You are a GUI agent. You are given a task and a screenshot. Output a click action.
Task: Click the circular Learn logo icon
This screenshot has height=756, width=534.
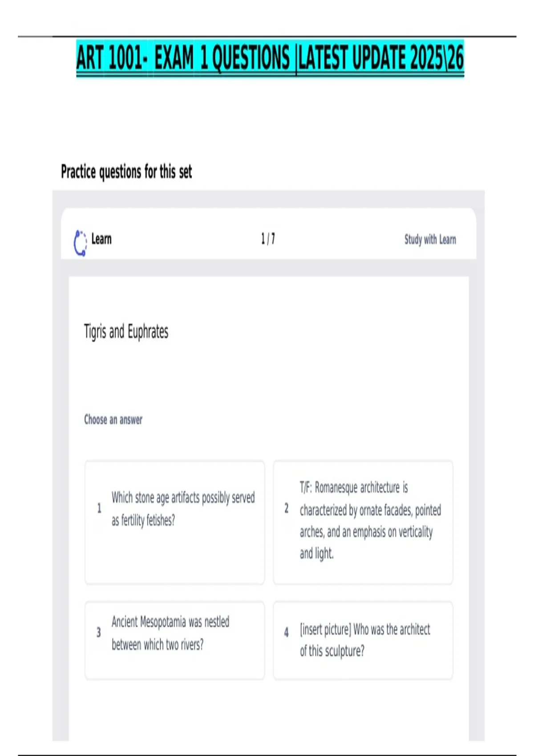(80, 243)
